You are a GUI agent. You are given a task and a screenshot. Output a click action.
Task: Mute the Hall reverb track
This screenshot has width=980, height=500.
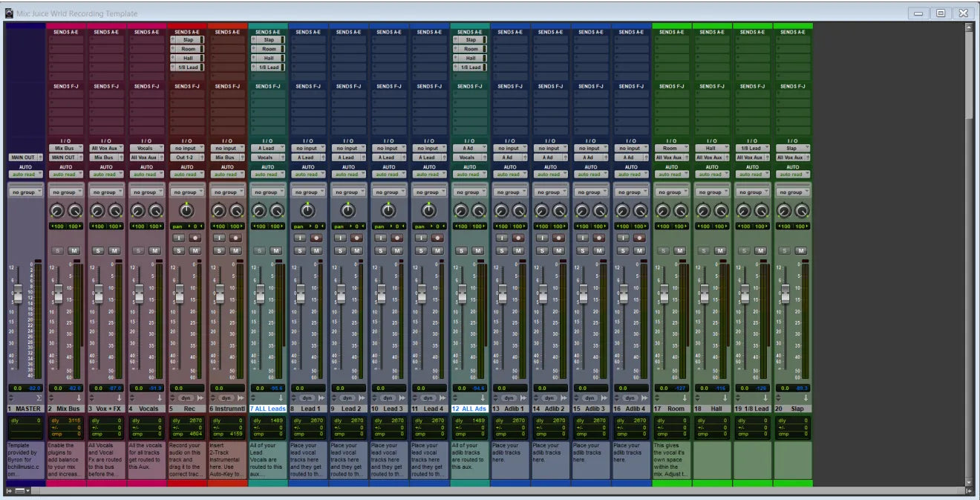pos(719,250)
